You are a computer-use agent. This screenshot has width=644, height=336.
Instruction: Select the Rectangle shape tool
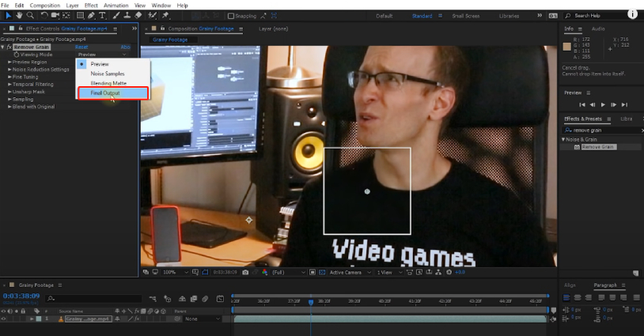(80, 15)
